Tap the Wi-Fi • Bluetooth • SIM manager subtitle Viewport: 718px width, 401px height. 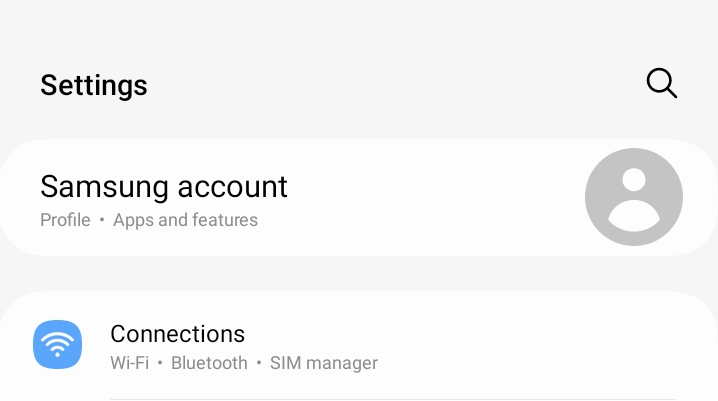(x=244, y=363)
